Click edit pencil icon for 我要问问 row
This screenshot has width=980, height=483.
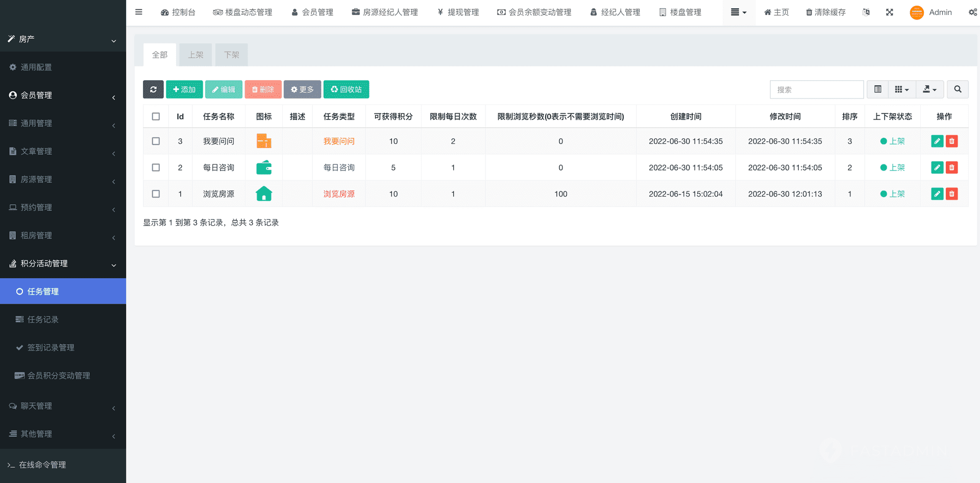click(x=937, y=141)
